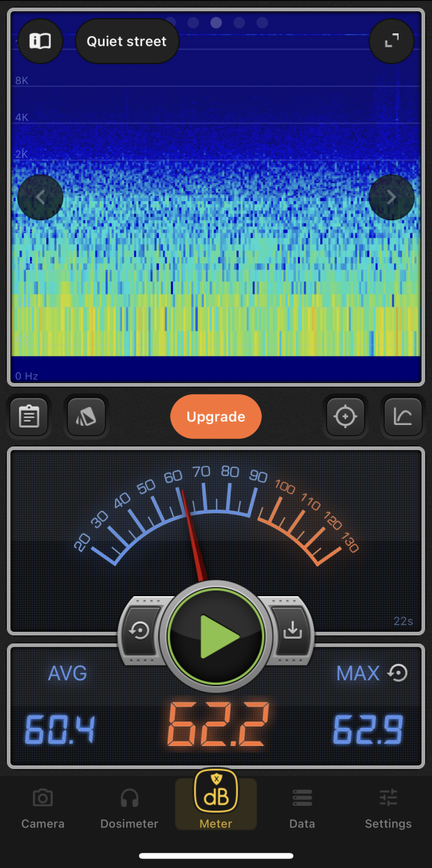
Task: Start measuring with green play button
Action: [x=216, y=637]
